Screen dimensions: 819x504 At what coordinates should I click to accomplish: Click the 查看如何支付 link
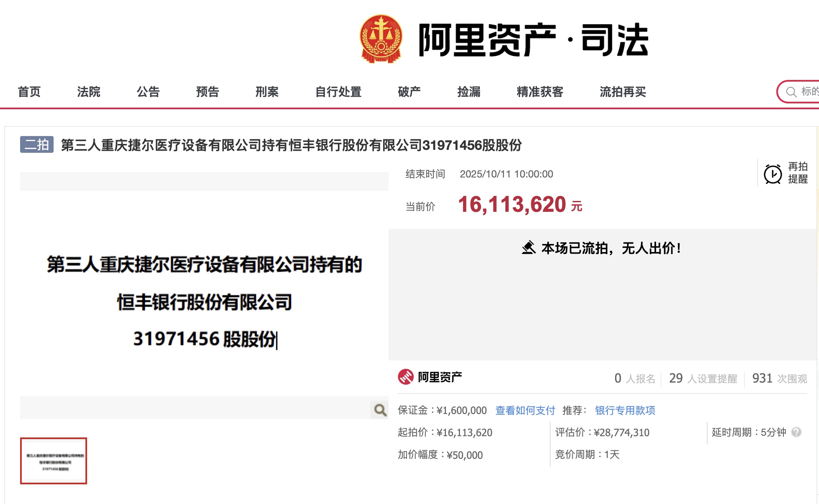point(525,410)
